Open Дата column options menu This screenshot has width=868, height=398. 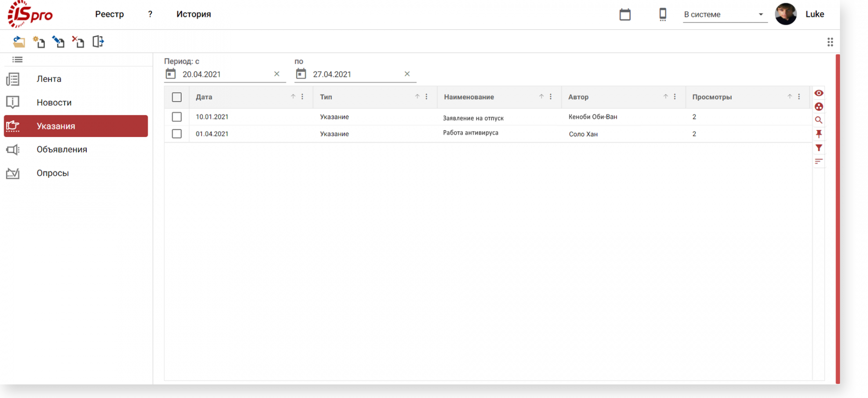pyautogui.click(x=302, y=97)
